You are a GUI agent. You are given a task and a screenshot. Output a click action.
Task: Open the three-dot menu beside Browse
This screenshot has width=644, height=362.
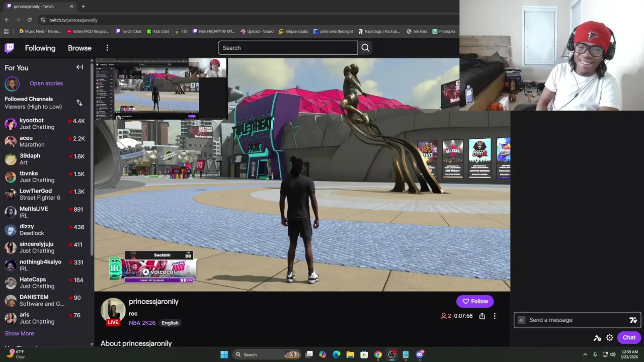coord(107,48)
